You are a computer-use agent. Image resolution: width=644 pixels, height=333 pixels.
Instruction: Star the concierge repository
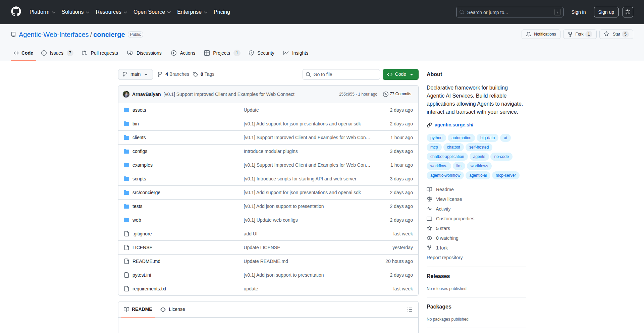tap(616, 34)
